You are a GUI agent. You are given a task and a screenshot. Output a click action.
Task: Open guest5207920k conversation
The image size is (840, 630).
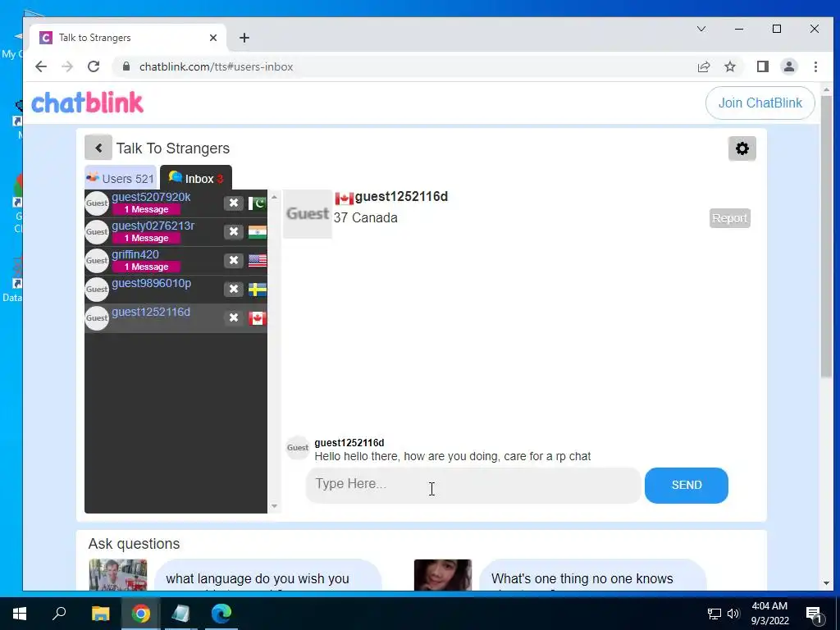pos(176,203)
